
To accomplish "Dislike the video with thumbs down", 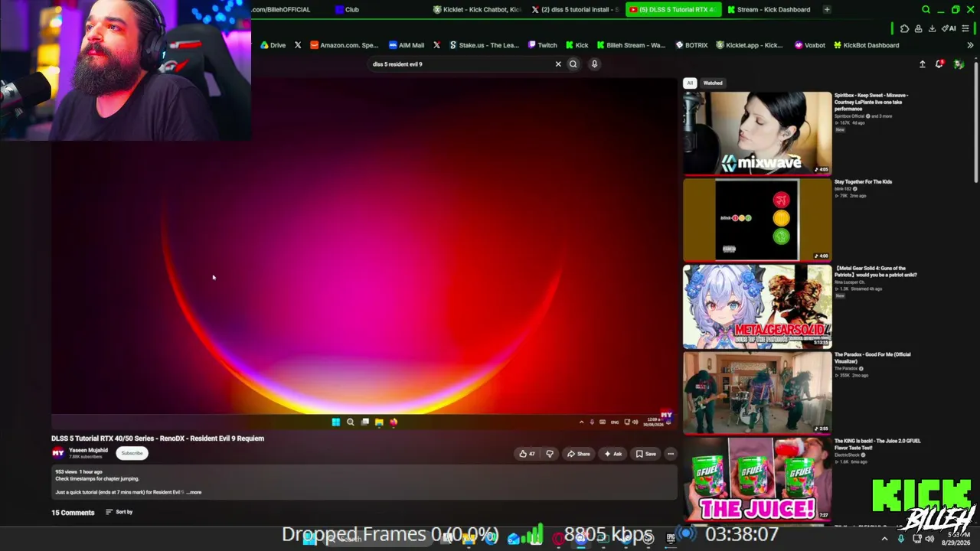I will [550, 454].
